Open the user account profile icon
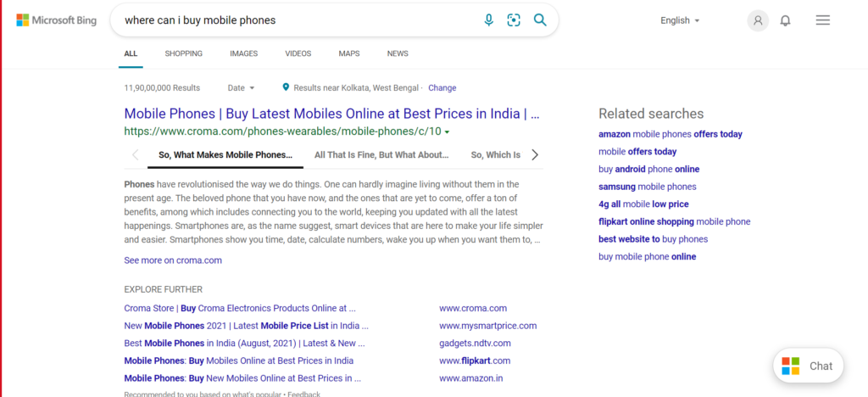Viewport: 868px width, 397px height. point(758,20)
